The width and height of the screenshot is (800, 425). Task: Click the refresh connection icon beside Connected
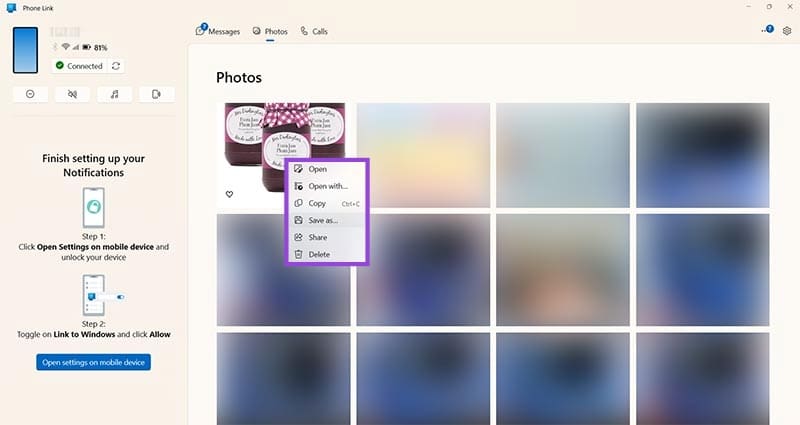coord(117,66)
